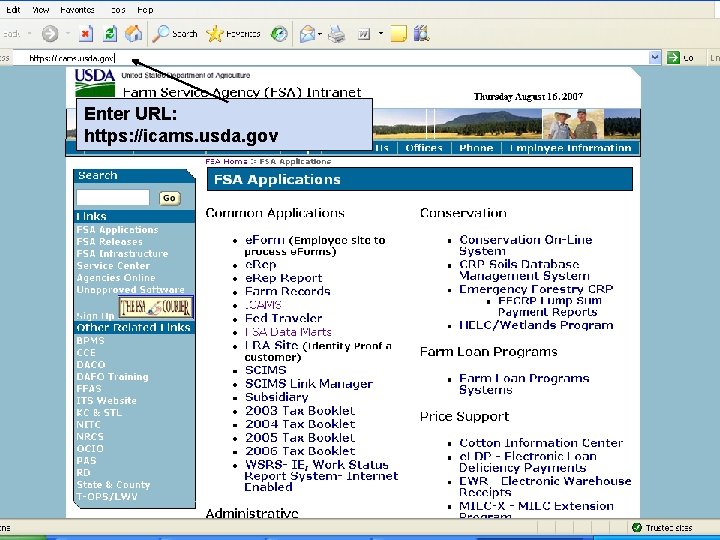Open the CRP Soils Database Management link
The image size is (720, 540).
pyautogui.click(x=524, y=270)
